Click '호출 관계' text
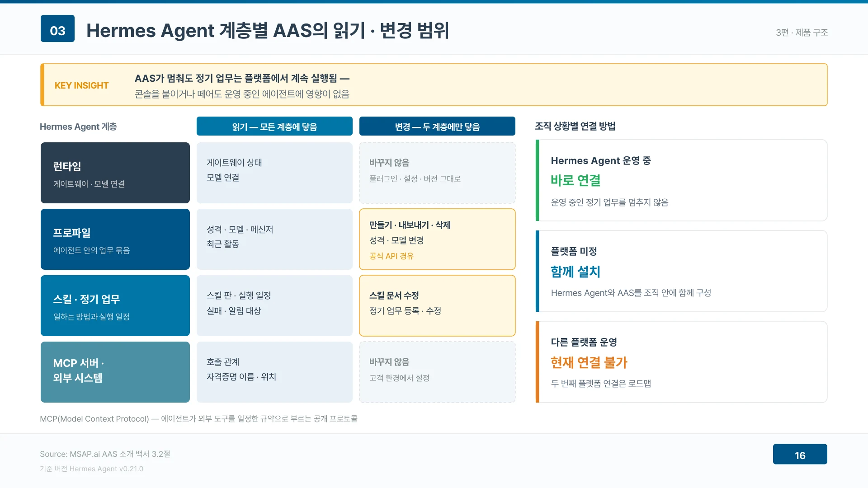868x488 pixels. coord(223,361)
